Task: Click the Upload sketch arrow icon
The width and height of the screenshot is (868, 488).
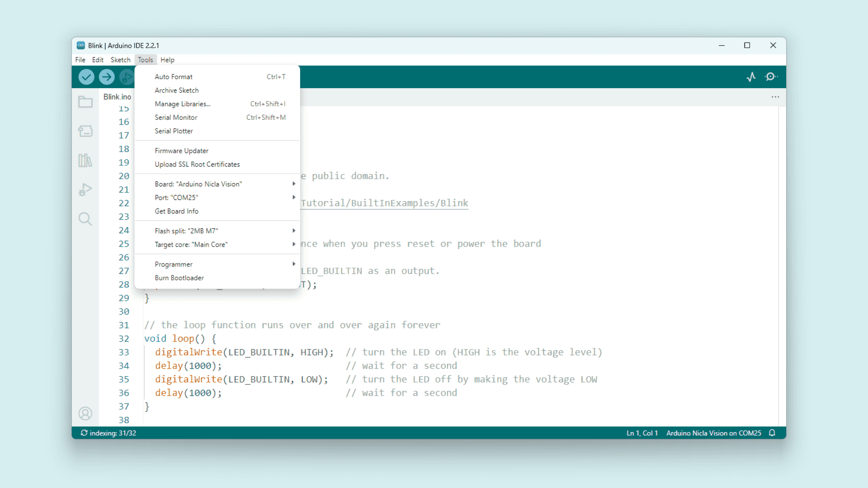Action: pos(107,77)
